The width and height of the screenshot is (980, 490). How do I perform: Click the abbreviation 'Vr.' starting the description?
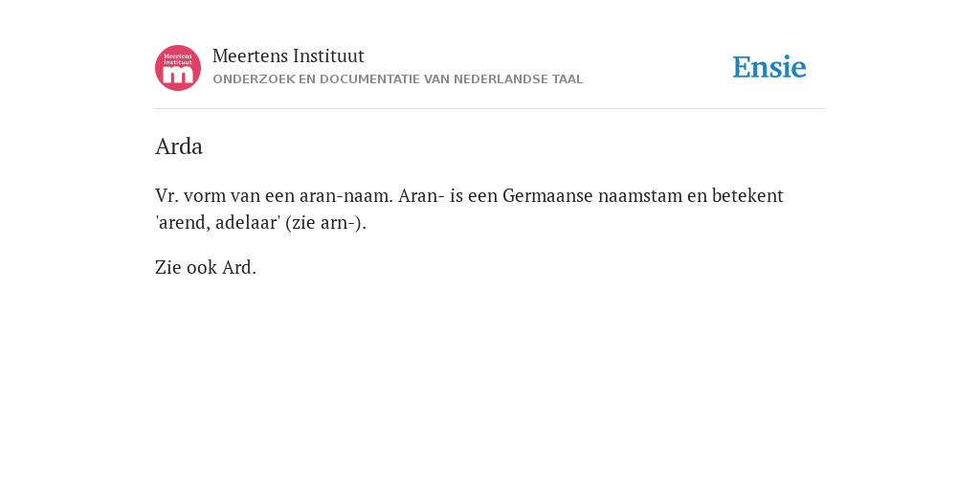click(x=167, y=195)
